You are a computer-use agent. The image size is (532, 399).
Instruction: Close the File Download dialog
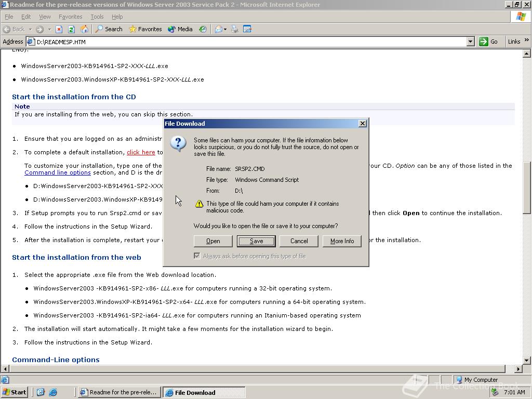click(363, 124)
